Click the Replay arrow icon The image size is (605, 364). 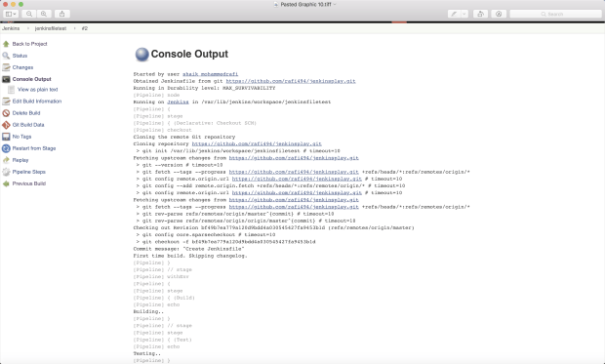pos(6,160)
